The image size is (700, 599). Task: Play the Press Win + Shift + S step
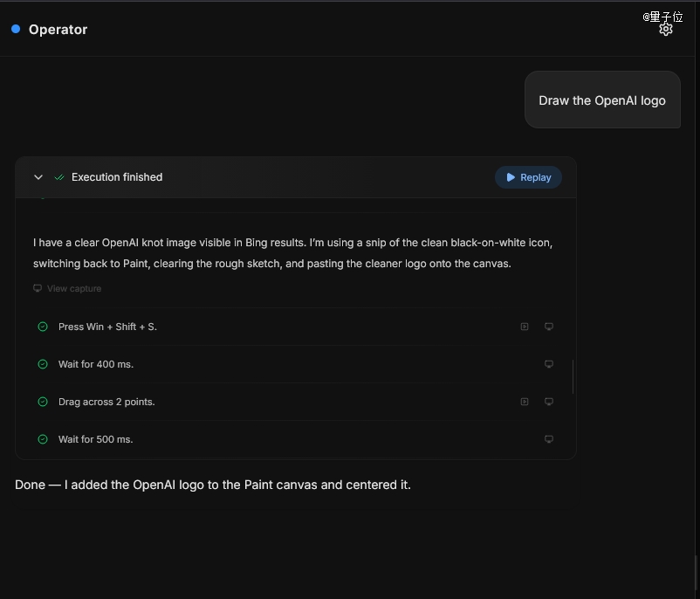click(x=525, y=327)
